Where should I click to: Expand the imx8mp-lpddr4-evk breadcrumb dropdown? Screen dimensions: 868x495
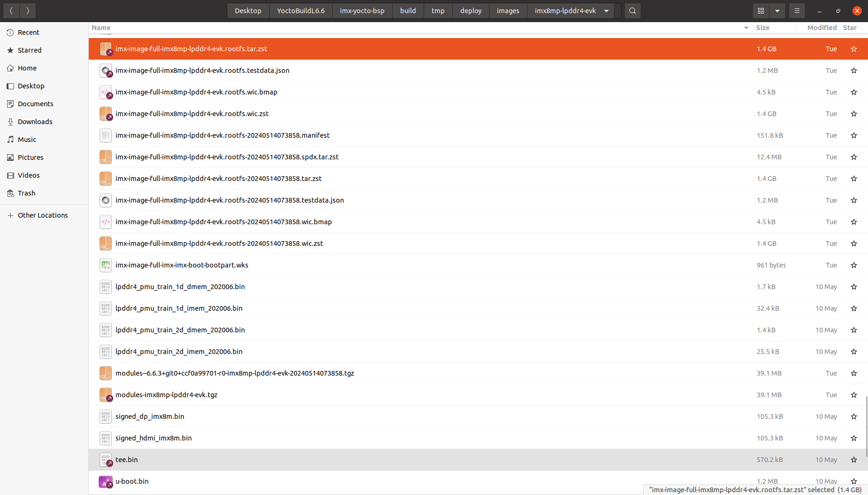tap(606, 10)
